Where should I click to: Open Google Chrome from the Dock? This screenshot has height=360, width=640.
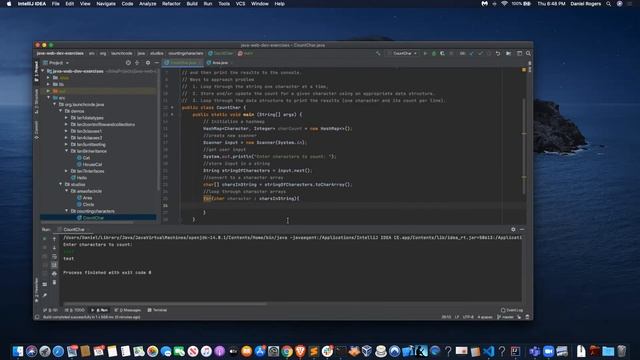(x=287, y=351)
